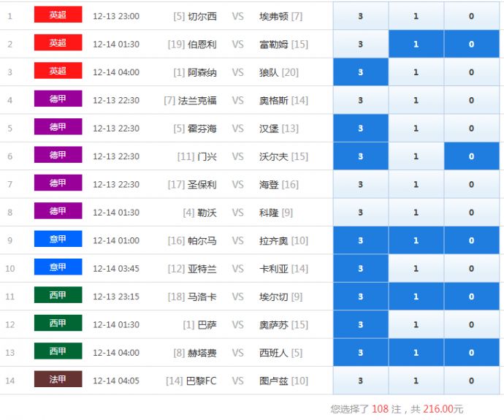Click the 英超 league tag for 切尔西 match
This screenshot has height=420, width=504.
(x=58, y=15)
